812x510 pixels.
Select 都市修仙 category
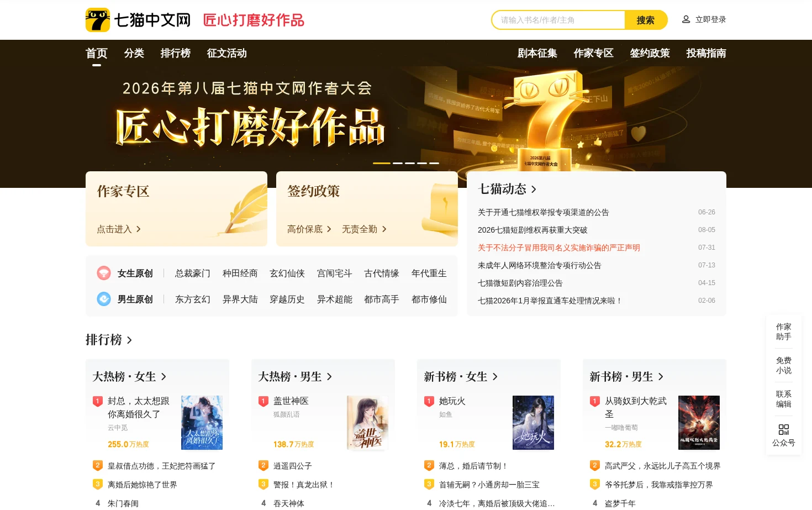click(429, 299)
